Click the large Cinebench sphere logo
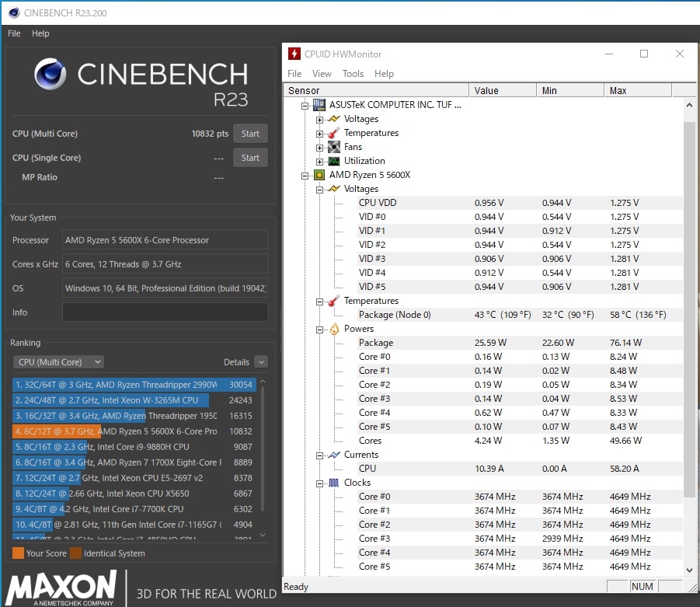700x607 pixels. [50, 74]
